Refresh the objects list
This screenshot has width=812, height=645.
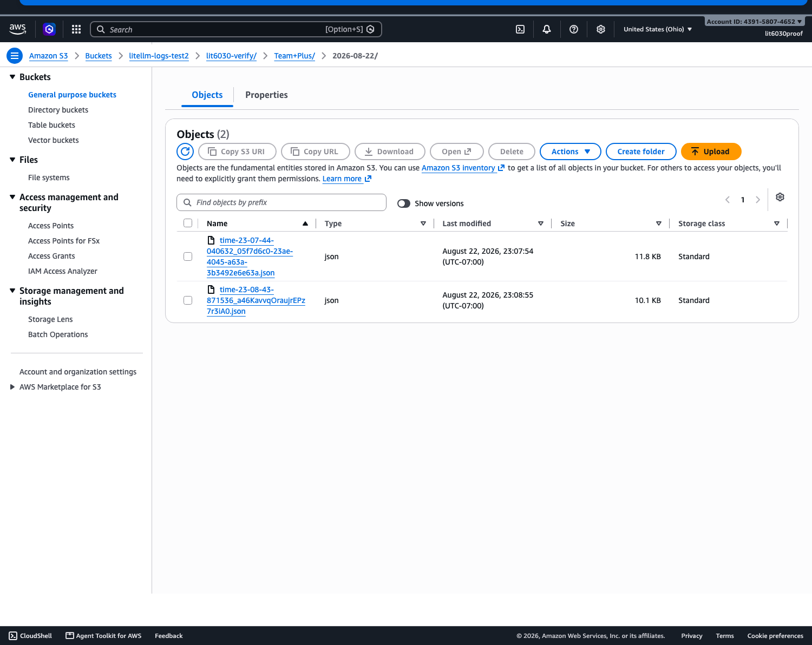[185, 152]
